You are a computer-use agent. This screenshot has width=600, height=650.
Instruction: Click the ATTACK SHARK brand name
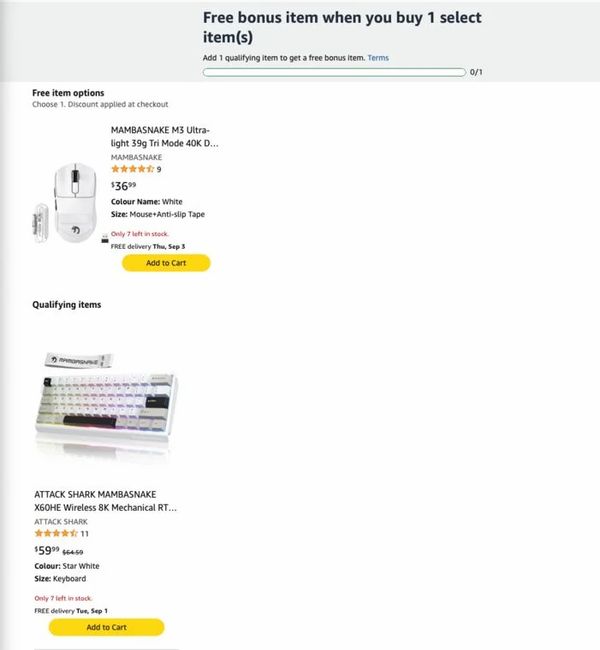pos(61,521)
